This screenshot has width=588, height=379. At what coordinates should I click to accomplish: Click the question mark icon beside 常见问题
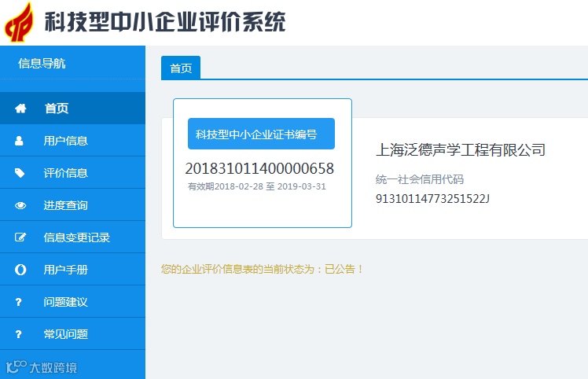click(x=18, y=334)
